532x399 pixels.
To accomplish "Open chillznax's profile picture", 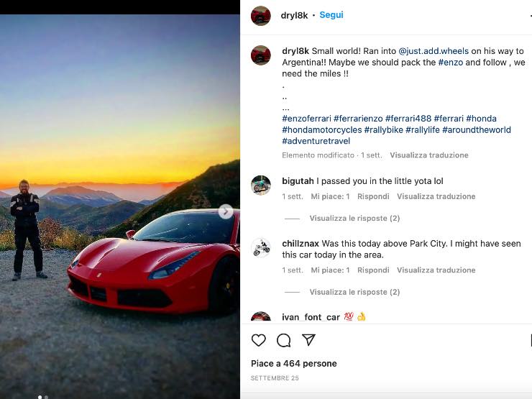I will (261, 248).
